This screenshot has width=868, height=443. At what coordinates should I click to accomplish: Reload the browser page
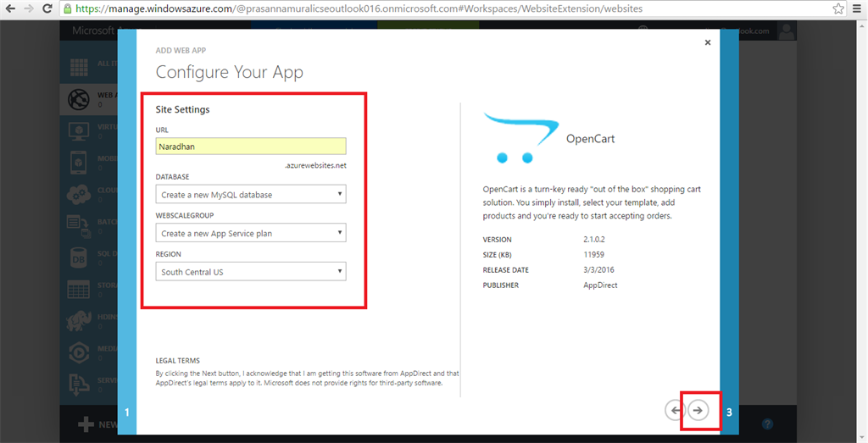point(47,8)
